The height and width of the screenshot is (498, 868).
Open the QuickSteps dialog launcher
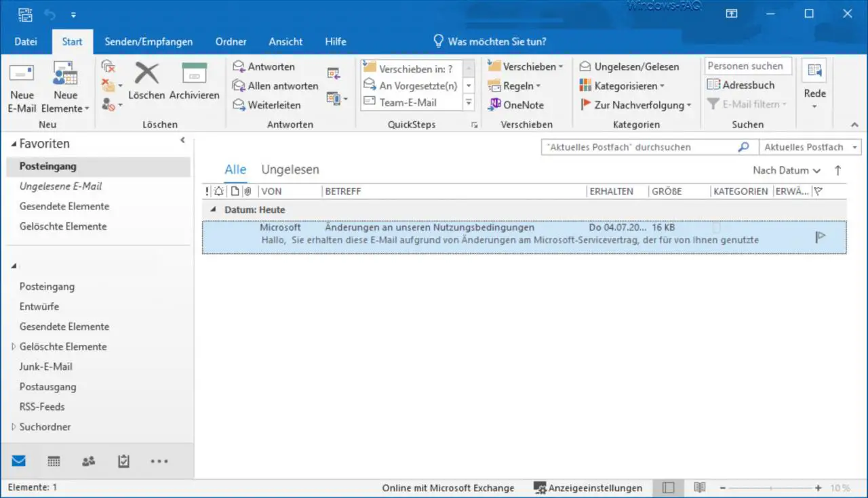[475, 125]
